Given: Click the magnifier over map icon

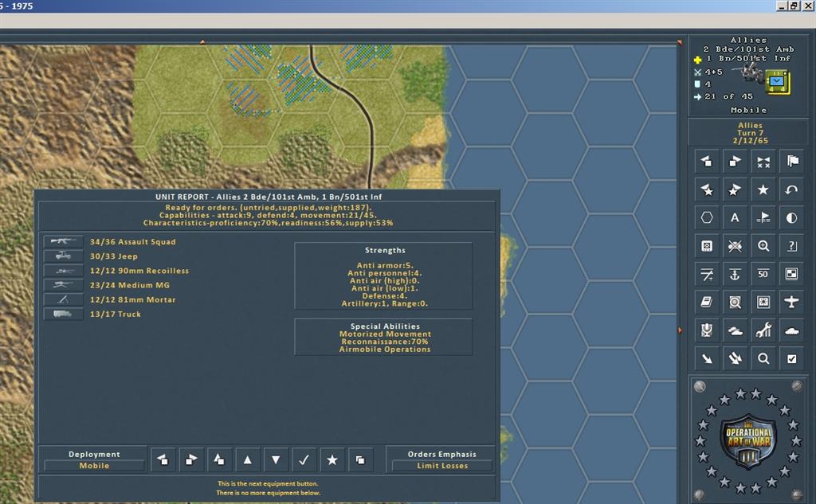Looking at the screenshot, I should (x=735, y=303).
